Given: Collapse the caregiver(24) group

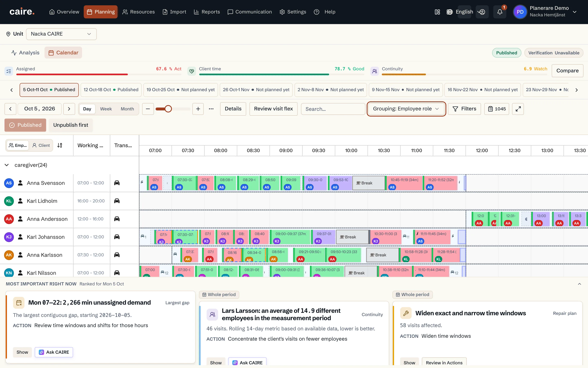Looking at the screenshot, I should (x=7, y=165).
